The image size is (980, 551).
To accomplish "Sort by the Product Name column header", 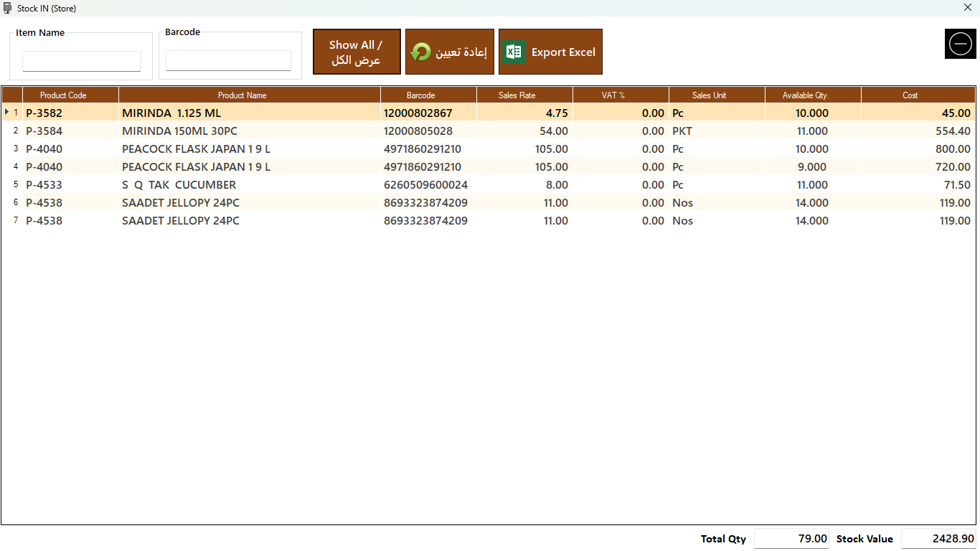I will [x=249, y=95].
